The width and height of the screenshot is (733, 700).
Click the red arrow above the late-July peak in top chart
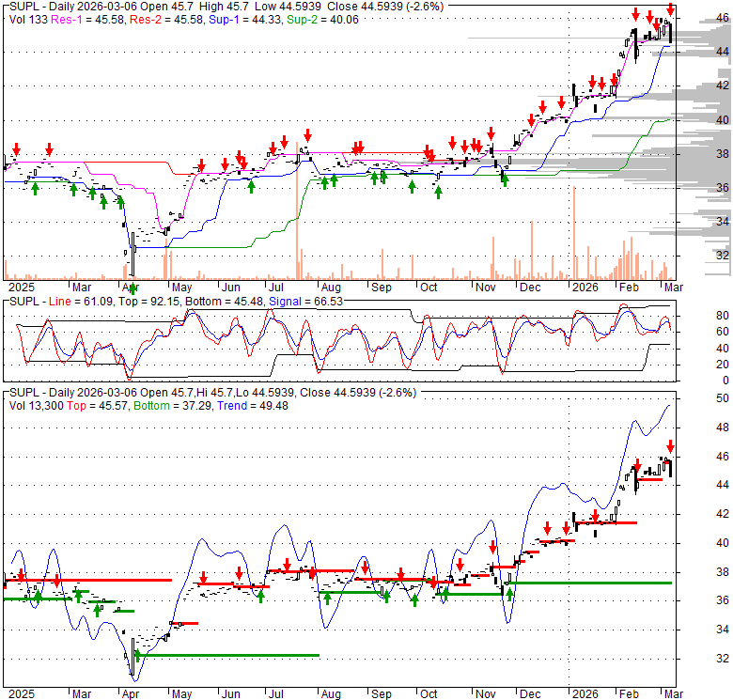[x=306, y=135]
